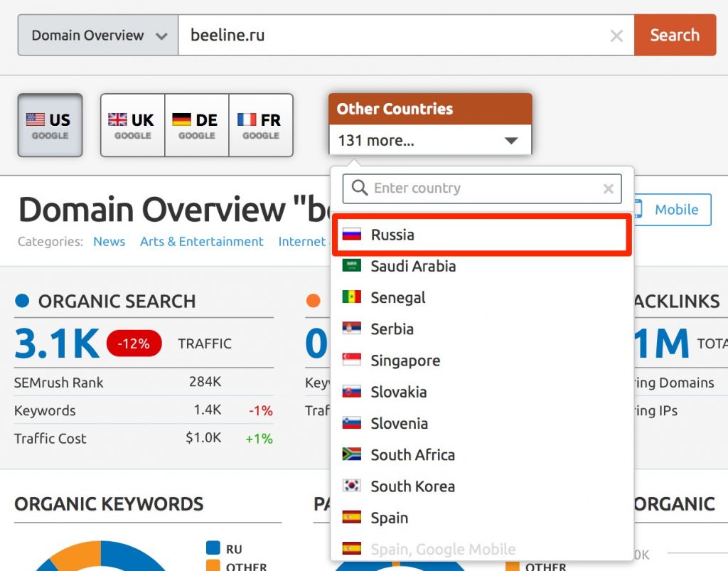
Task: Click the Serbia flag icon
Action: click(351, 329)
